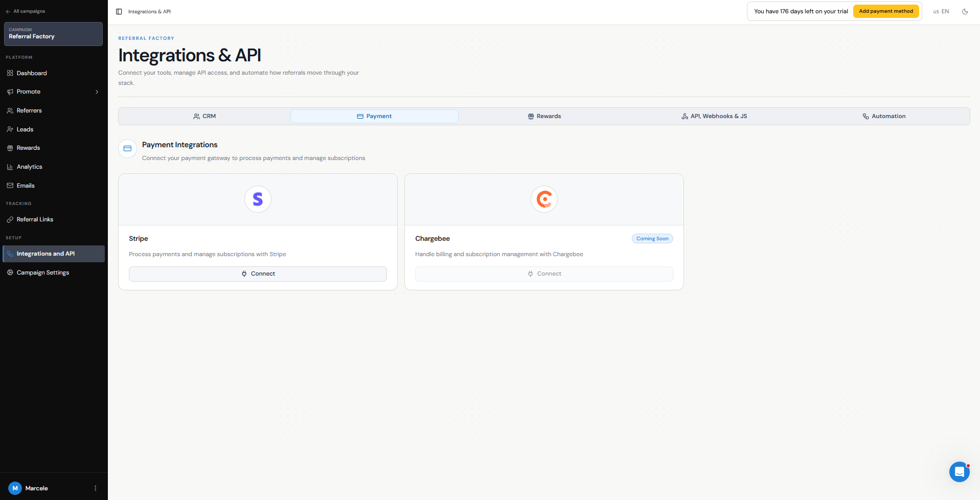Click the Referrers people icon
The image size is (980, 500).
coord(10,110)
